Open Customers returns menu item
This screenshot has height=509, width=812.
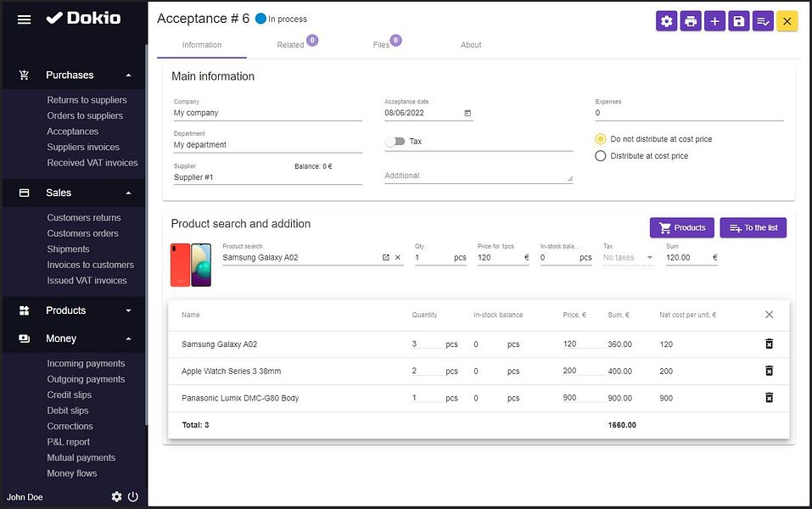coord(84,217)
